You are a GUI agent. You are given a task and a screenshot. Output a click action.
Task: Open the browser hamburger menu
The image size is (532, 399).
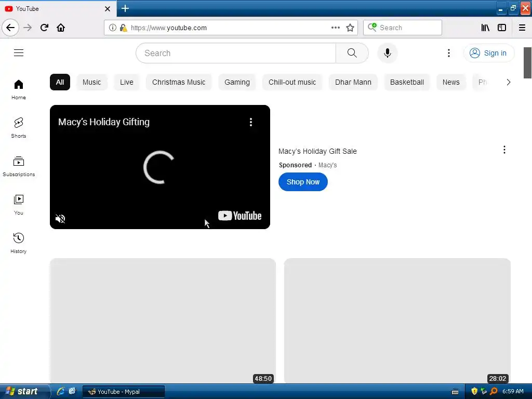tap(522, 28)
